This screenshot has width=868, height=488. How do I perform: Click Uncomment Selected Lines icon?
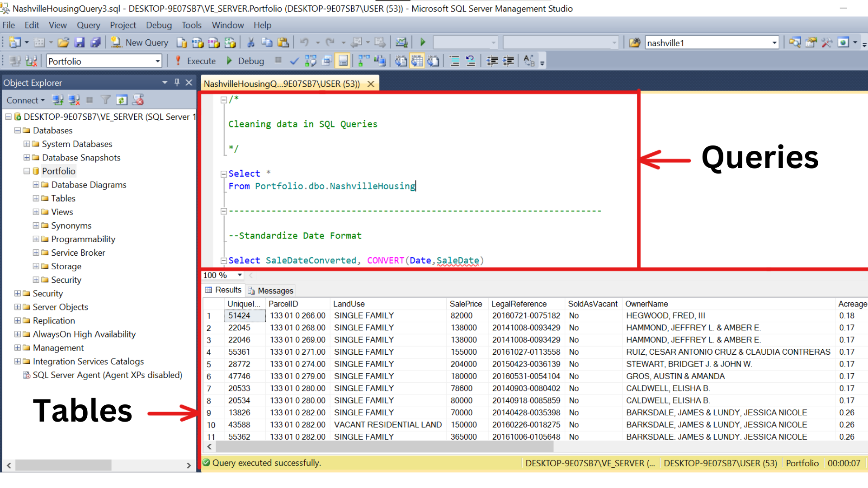(x=471, y=61)
